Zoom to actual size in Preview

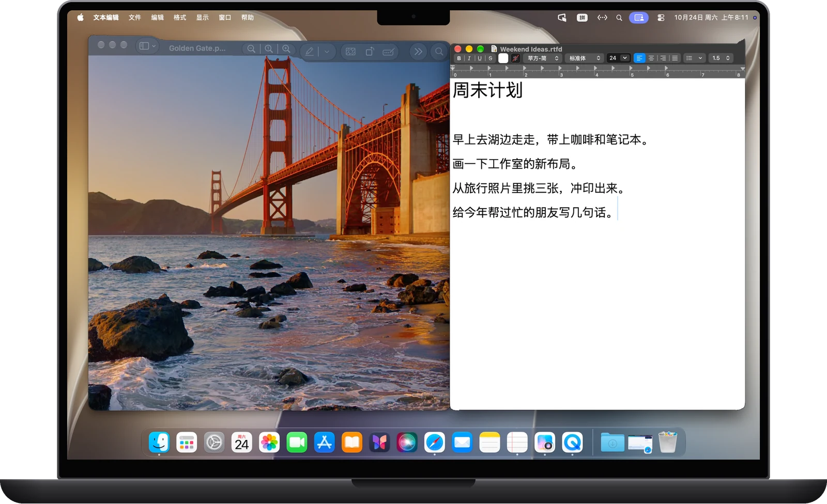(x=269, y=49)
